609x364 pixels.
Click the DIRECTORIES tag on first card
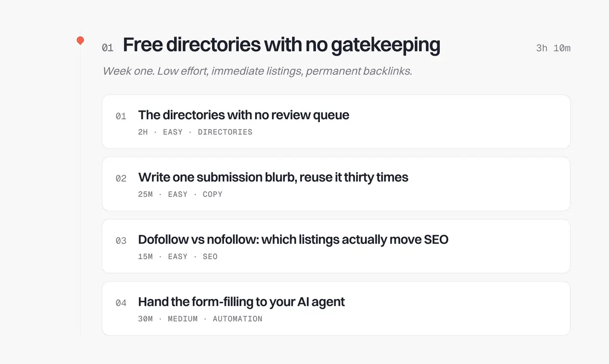coord(225,132)
